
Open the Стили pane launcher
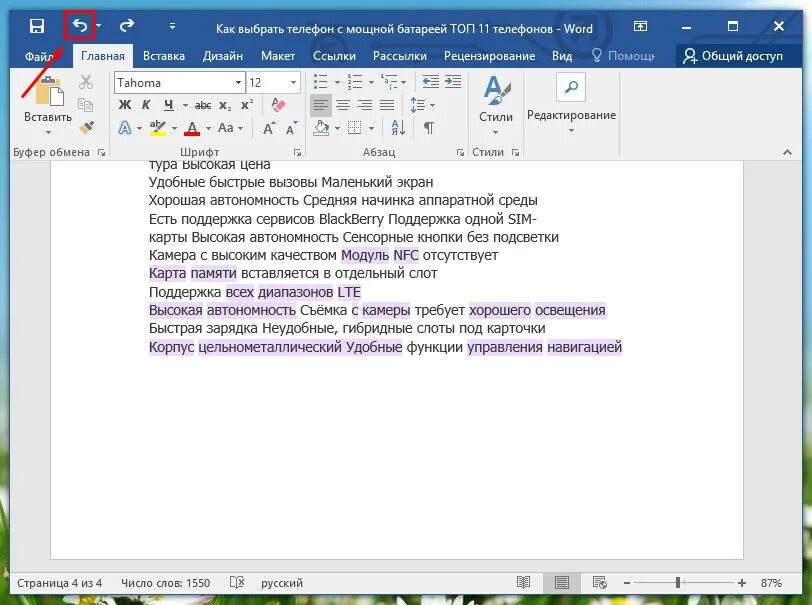515,152
